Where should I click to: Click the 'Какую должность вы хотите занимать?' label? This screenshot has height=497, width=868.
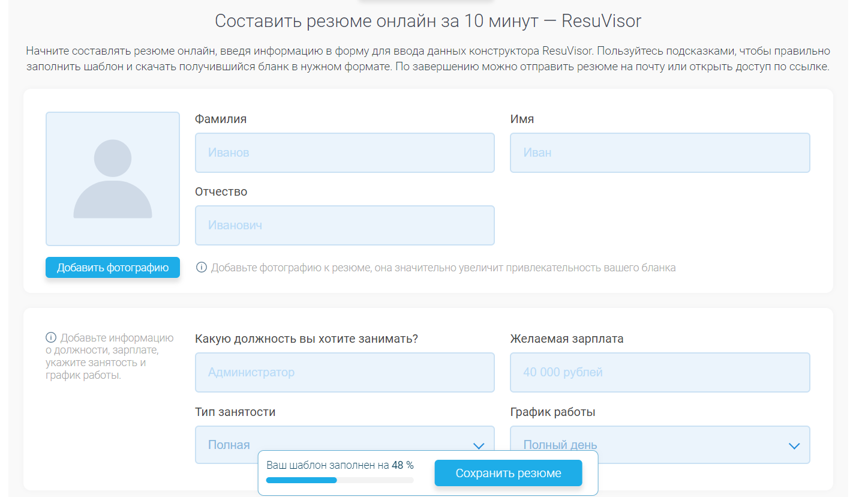tap(307, 339)
